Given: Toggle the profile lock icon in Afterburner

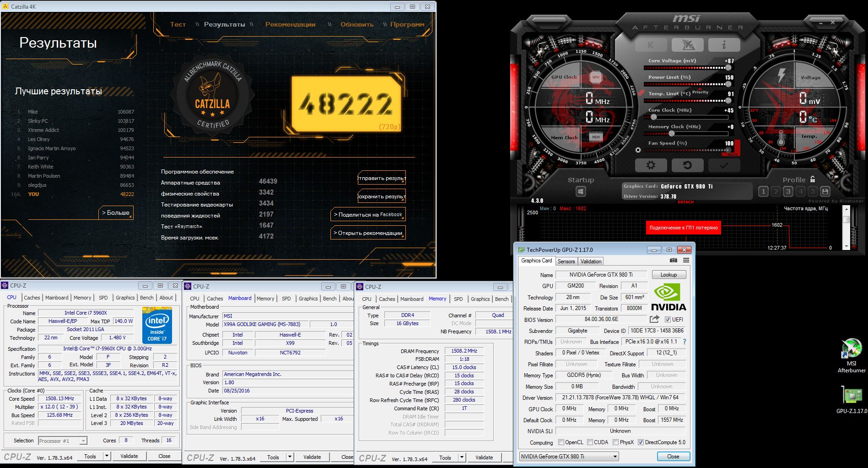Looking at the screenshot, I should pos(813,179).
